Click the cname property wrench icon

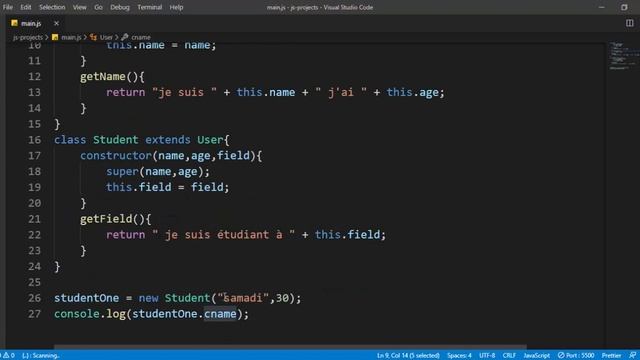[125, 37]
